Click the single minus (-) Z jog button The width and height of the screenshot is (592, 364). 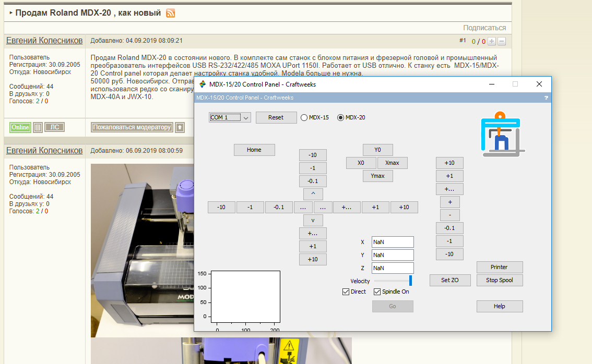tap(450, 215)
